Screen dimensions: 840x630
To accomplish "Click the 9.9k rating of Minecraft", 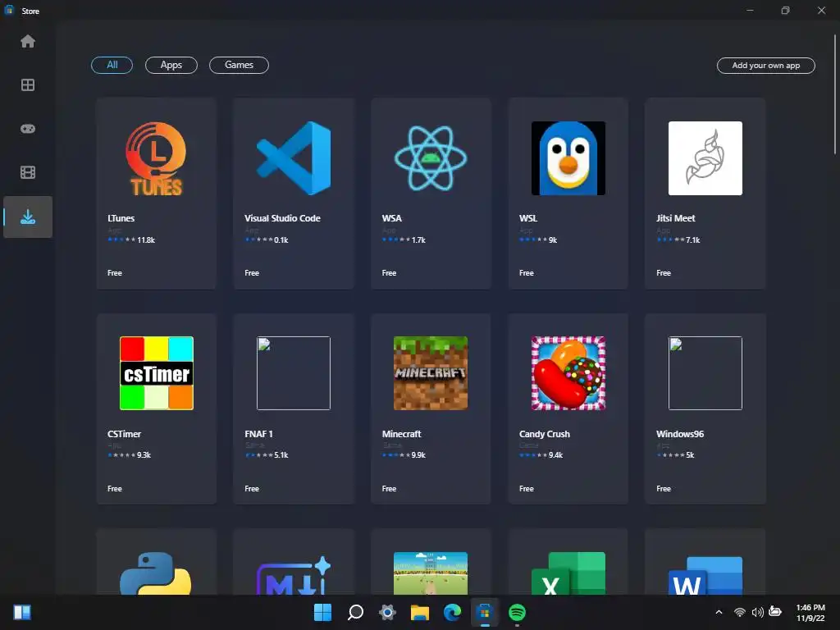I will click(x=418, y=454).
